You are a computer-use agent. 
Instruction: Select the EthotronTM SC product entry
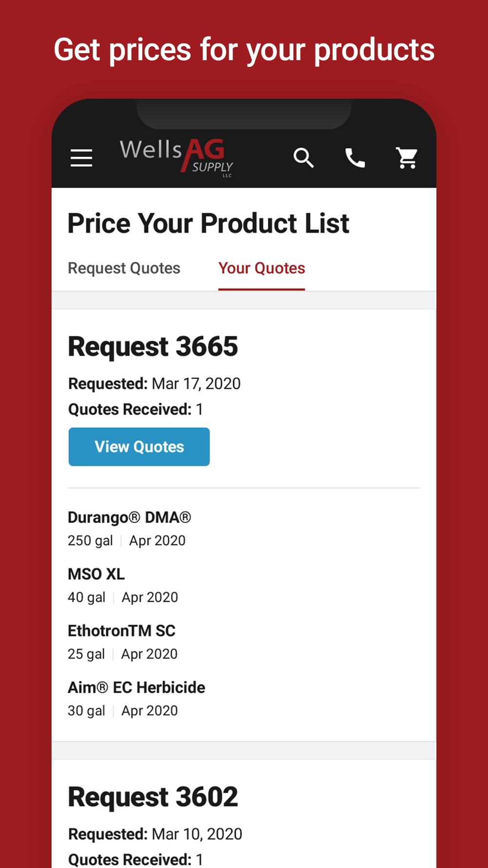pos(122,631)
